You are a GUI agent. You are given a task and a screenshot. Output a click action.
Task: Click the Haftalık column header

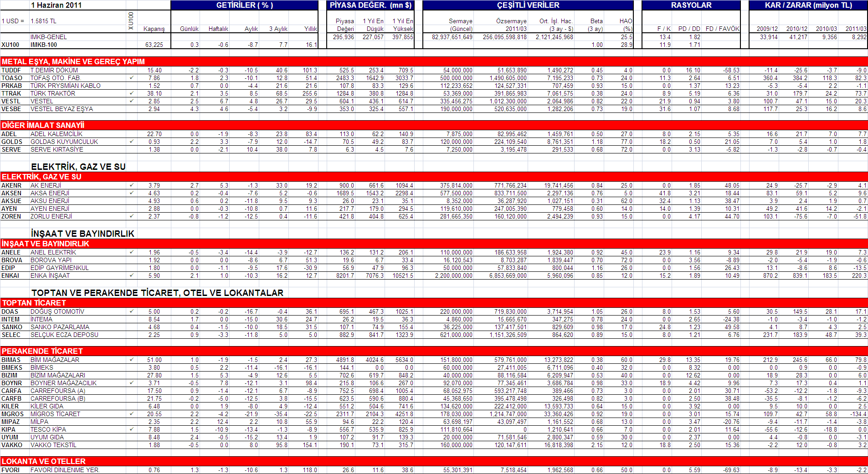218,29
